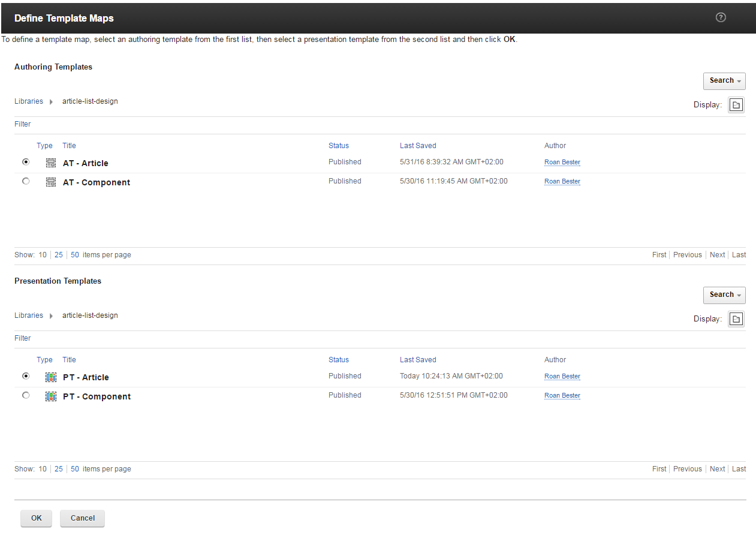Select the PT - Component radio button

tap(26, 395)
